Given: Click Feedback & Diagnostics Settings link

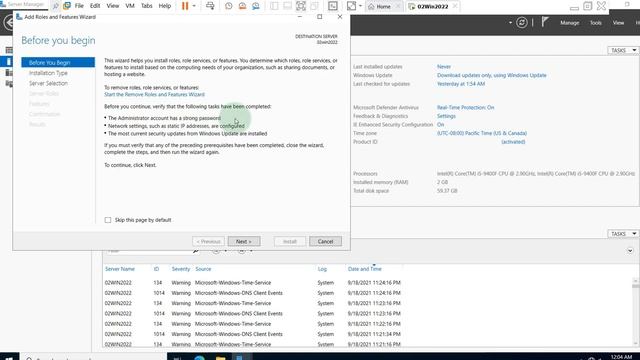Looking at the screenshot, I should (446, 116).
